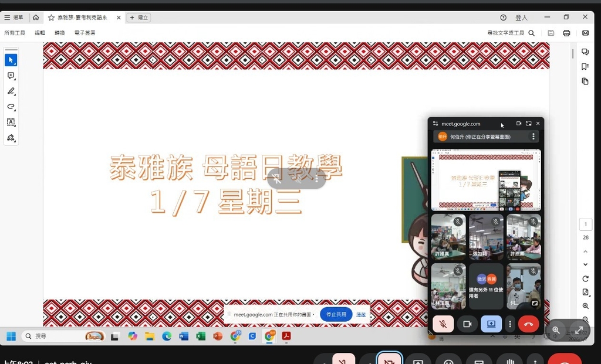Open more options beside presenter name 何伯升
601x364 pixels.
tap(533, 137)
